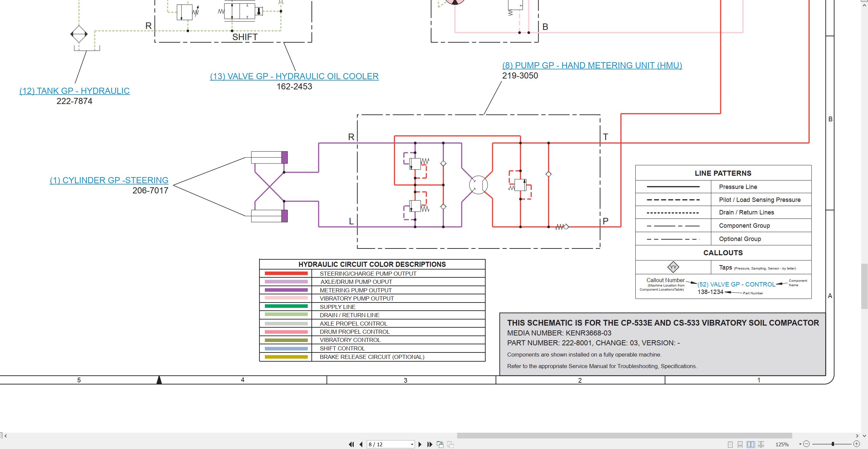
Task: Go to the first page
Action: 351,444
